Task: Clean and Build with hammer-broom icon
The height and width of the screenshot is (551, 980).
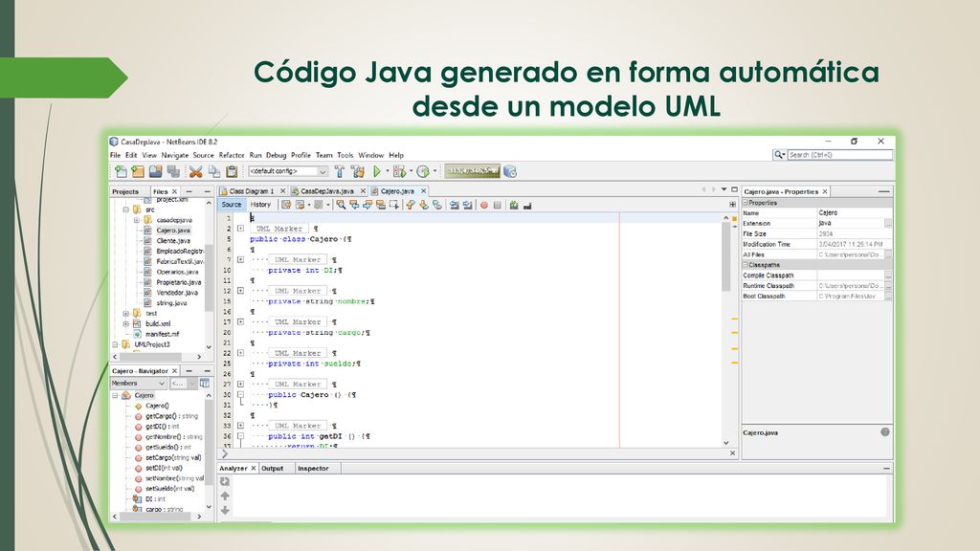Action: click(358, 171)
